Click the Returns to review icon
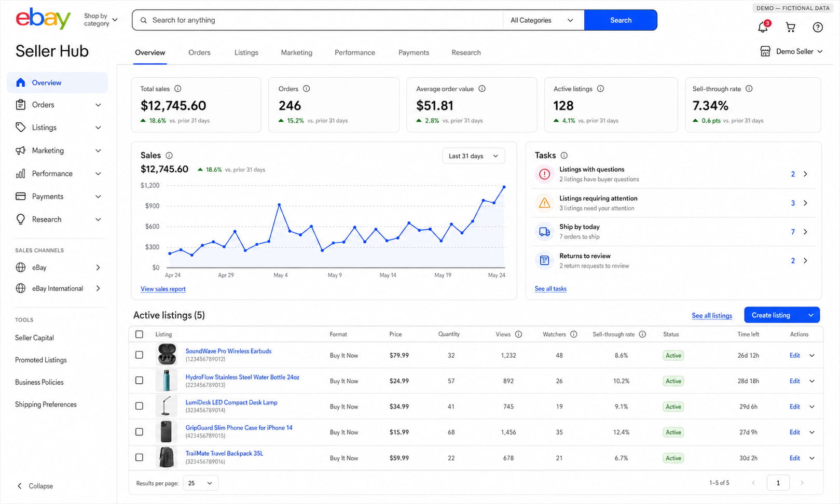Viewport: 840px width, 504px height. click(544, 260)
